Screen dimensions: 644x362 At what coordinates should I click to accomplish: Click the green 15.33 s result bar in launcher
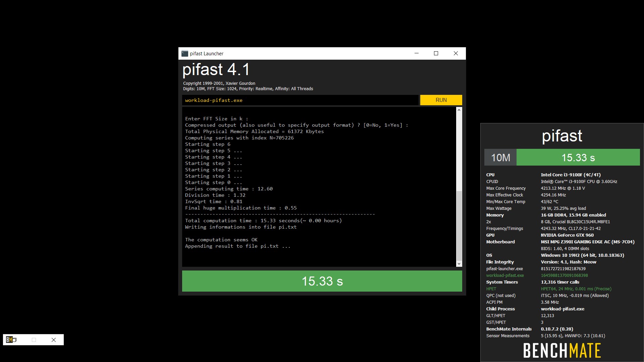pos(322,281)
